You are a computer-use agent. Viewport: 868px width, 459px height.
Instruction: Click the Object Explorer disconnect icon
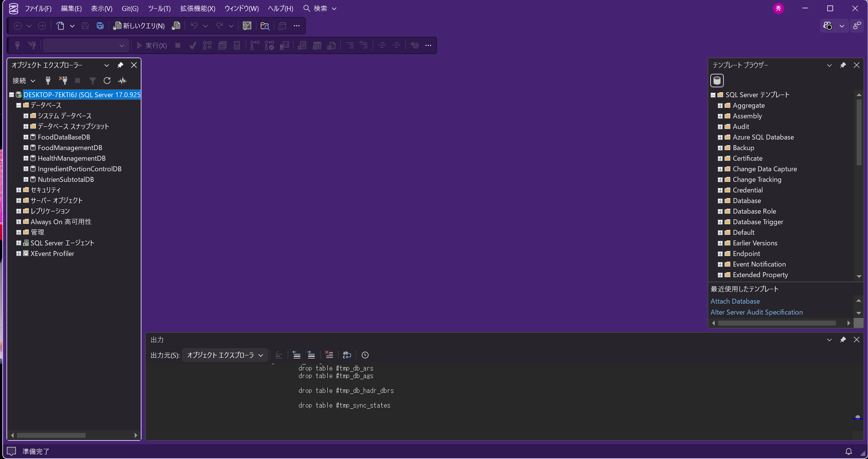[63, 81]
